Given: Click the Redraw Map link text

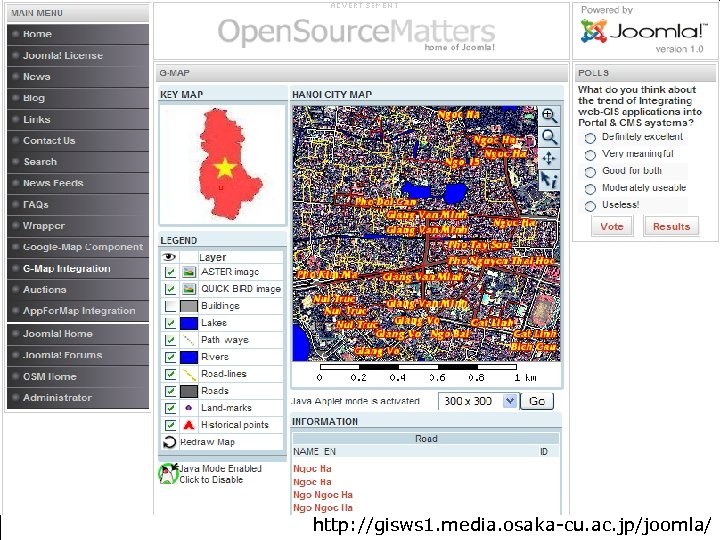Looking at the screenshot, I should click(x=208, y=442).
